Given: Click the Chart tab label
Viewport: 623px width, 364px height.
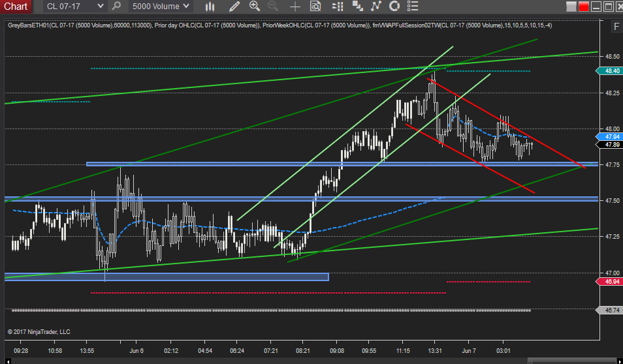Looking at the screenshot, I should pos(16,7).
